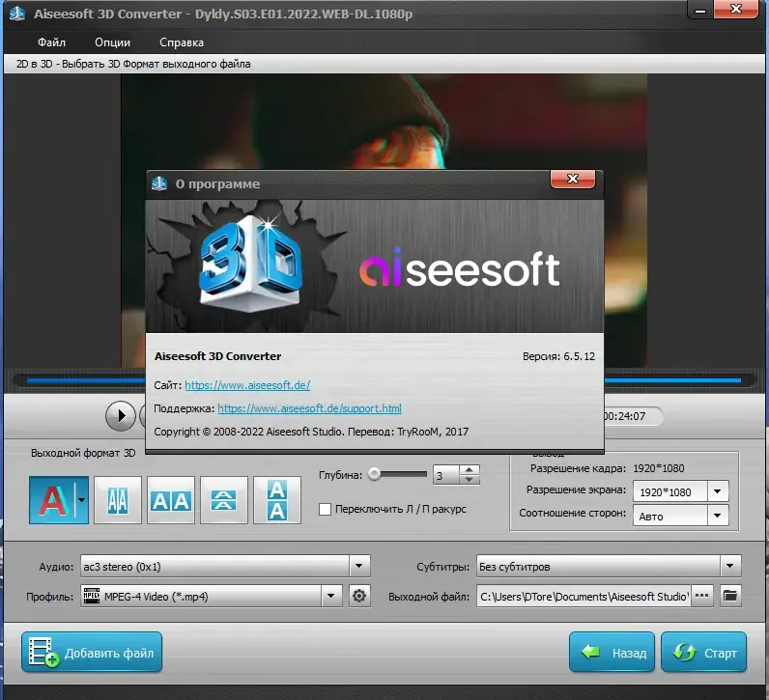Browse for output file location
This screenshot has height=700, width=769.
pos(701,596)
